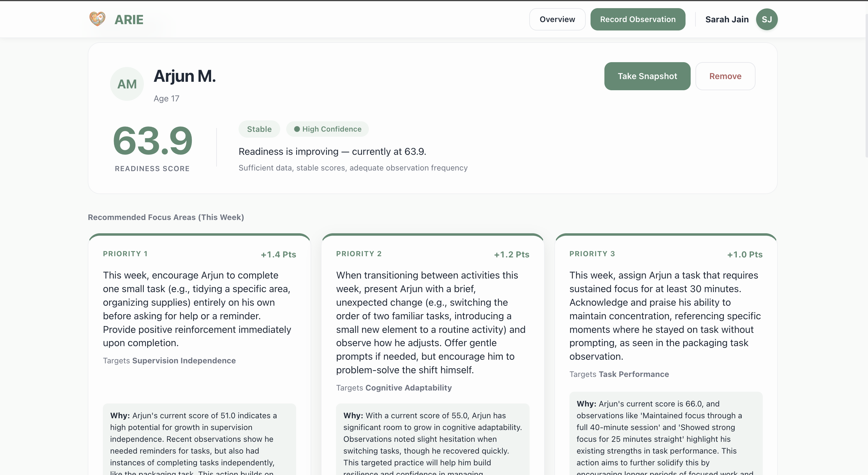Click the AM profile avatar circle
Image resolution: width=868 pixels, height=475 pixels.
[127, 84]
